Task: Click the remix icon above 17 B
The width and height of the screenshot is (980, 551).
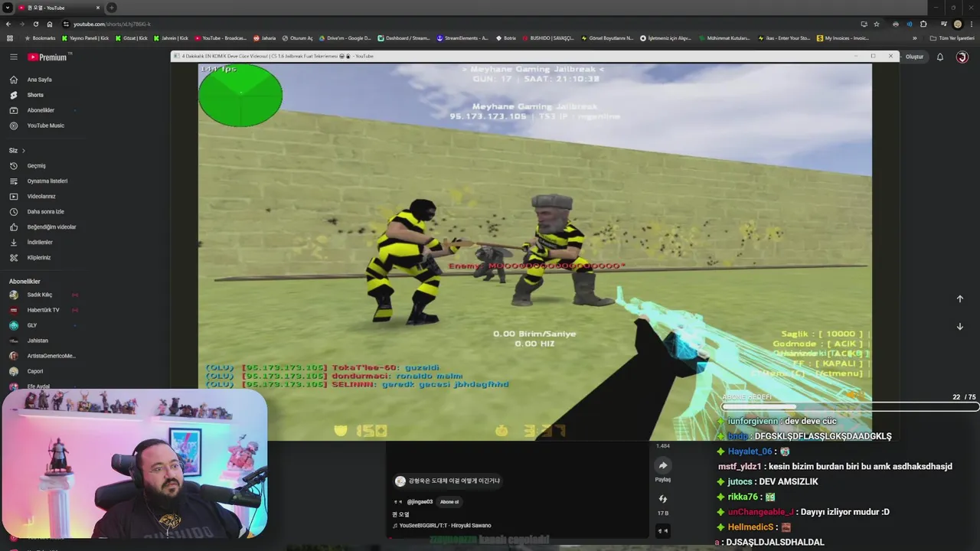Action: (x=663, y=499)
